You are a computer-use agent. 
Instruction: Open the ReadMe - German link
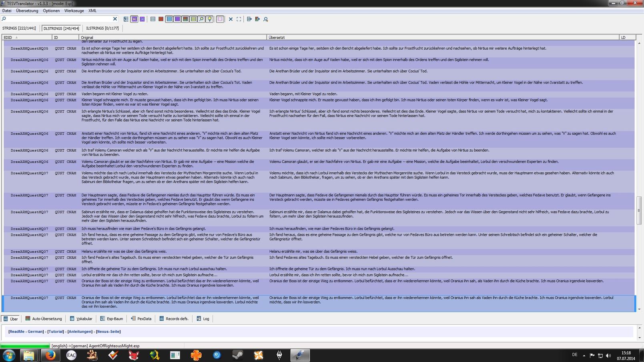pos(26,332)
